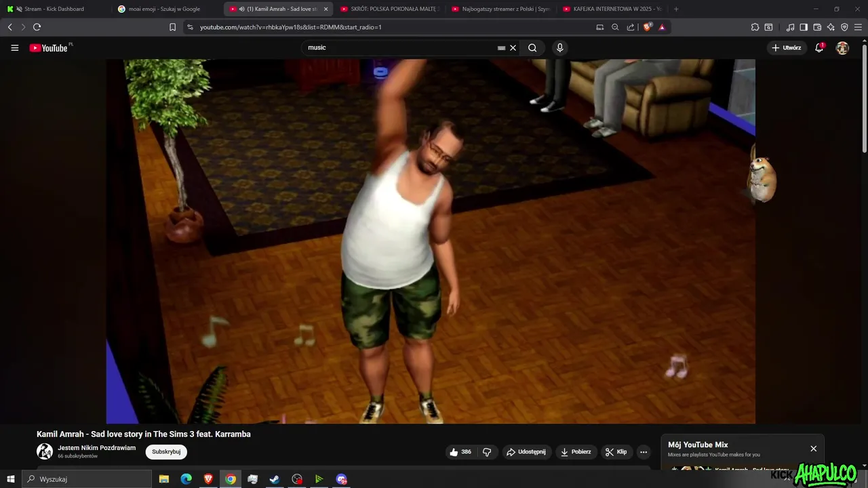Open the Brave Wallet icon
This screenshot has width=868, height=488.
pos(817,27)
